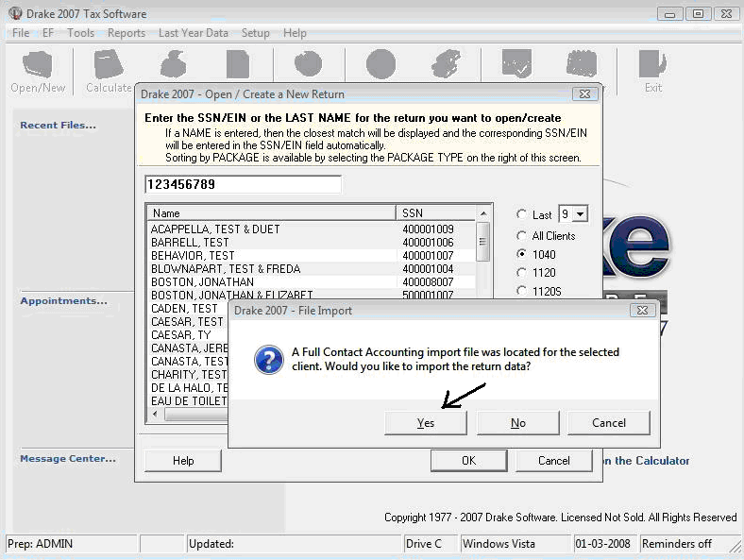Click the Calculate toolbar icon
The image size is (744, 560).
109,64
